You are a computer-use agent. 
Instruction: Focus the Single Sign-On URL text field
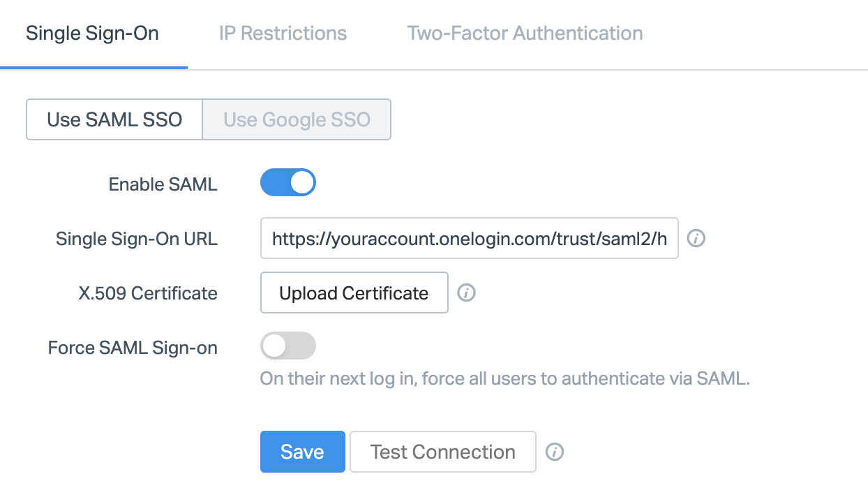coord(469,239)
